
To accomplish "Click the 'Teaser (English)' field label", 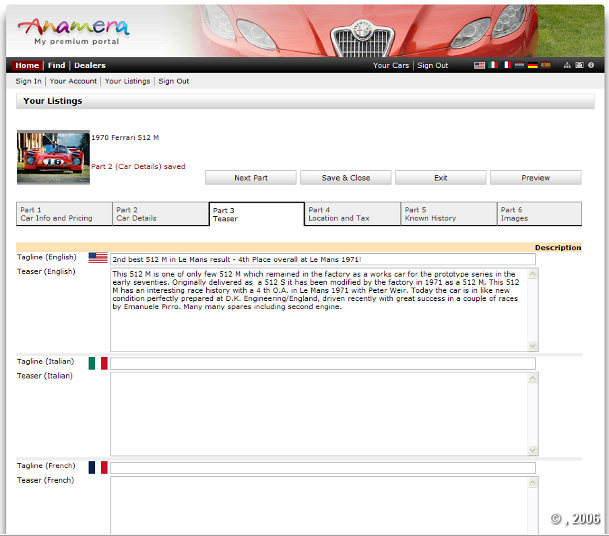I will tap(46, 271).
